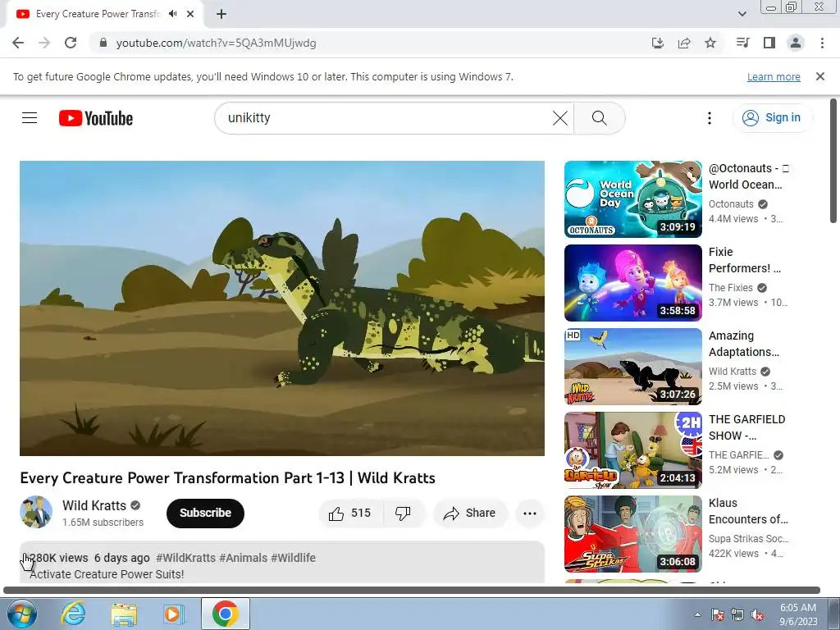Expand the description at Activate Creature Power Suits
Viewport: 840px width, 630px height.
coord(107,574)
